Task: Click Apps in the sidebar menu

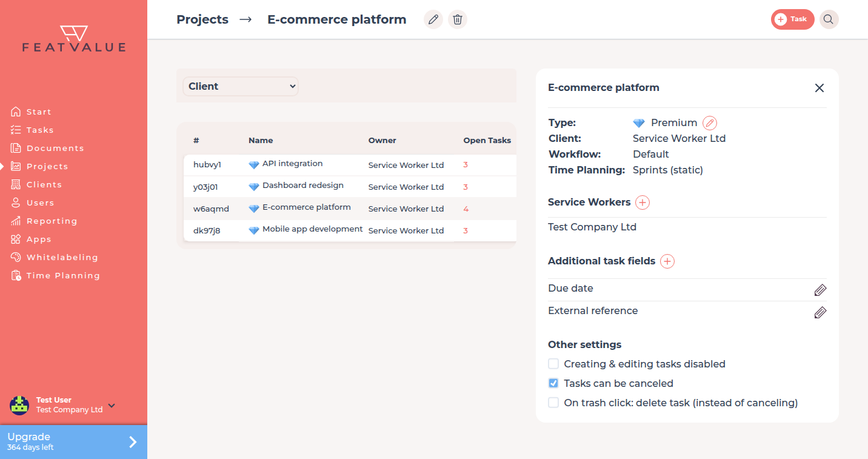Action: tap(39, 239)
